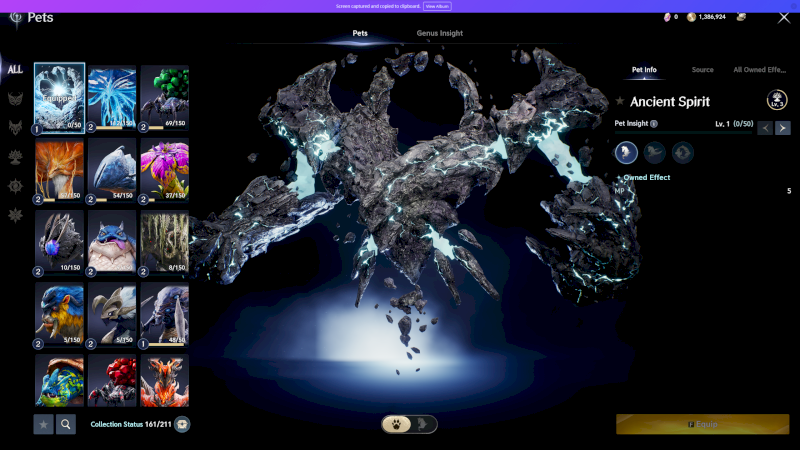Image resolution: width=800 pixels, height=450 pixels.
Task: Select the equipped Ancient Spirit pet card
Action: click(59, 98)
